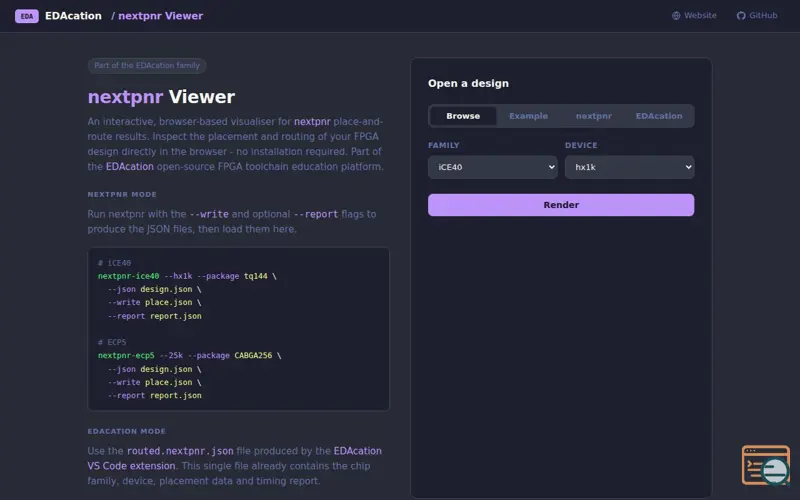Click the '# iCE40' comment line

tap(114, 263)
